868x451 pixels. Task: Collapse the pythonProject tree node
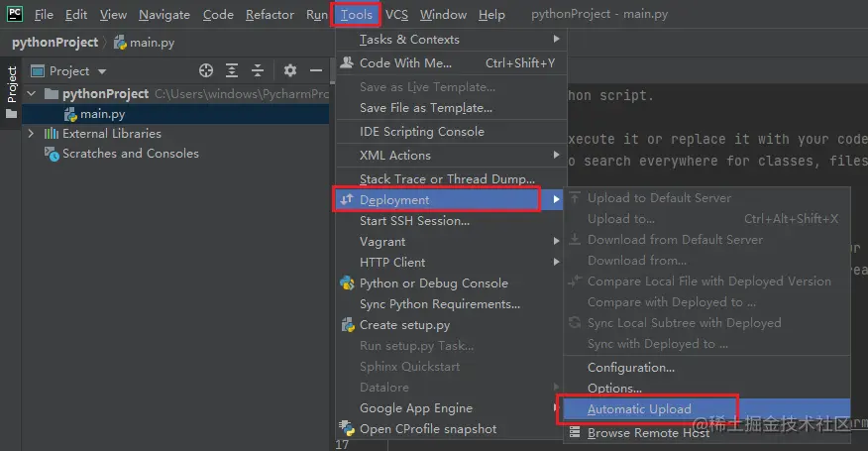[x=32, y=93]
